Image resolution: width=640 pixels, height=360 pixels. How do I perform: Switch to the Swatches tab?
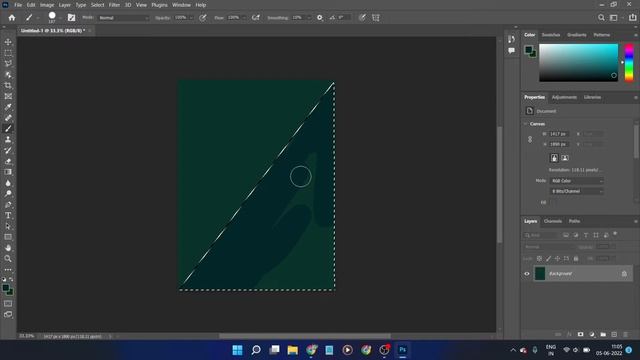pyautogui.click(x=551, y=35)
